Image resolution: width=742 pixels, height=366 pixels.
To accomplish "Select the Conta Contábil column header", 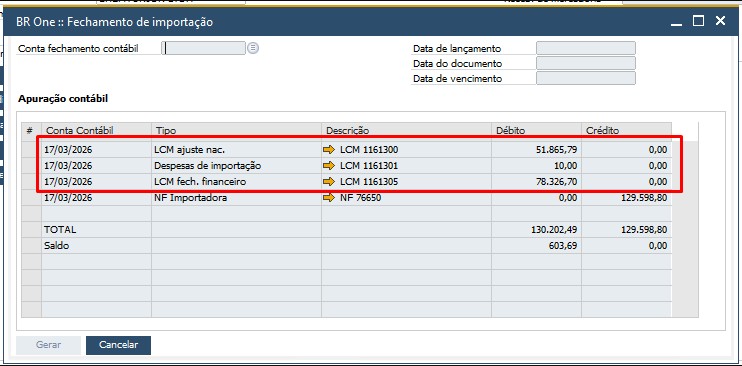I will coord(97,130).
